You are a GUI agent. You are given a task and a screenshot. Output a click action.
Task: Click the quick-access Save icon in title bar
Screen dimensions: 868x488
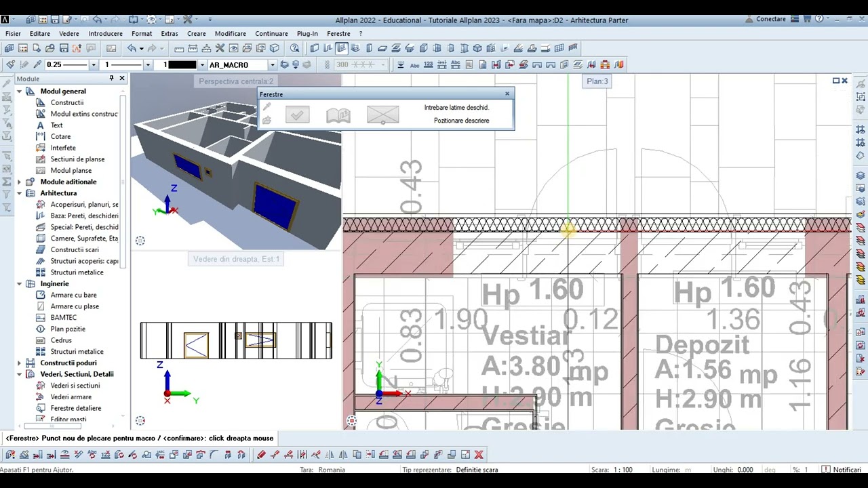point(56,20)
